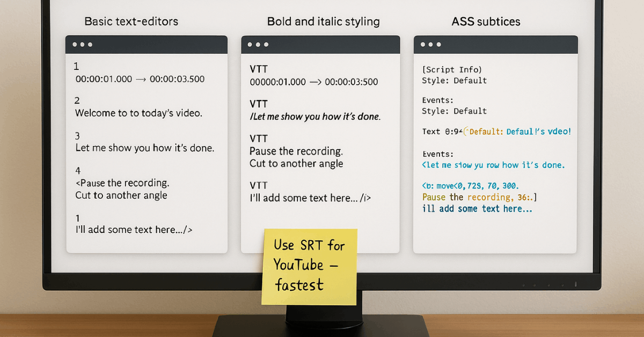Select cue number 2 in Basic text-editors window

(77, 100)
